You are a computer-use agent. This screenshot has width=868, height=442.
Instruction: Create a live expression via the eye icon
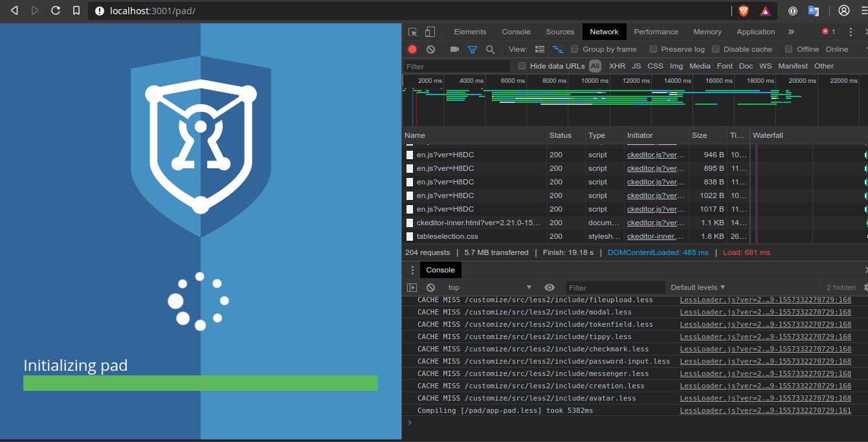click(x=549, y=287)
